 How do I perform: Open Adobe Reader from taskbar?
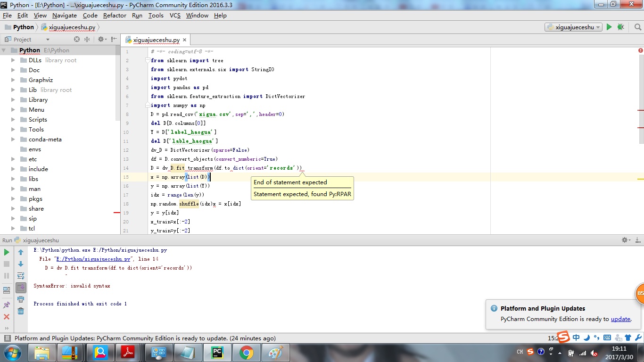click(x=128, y=353)
